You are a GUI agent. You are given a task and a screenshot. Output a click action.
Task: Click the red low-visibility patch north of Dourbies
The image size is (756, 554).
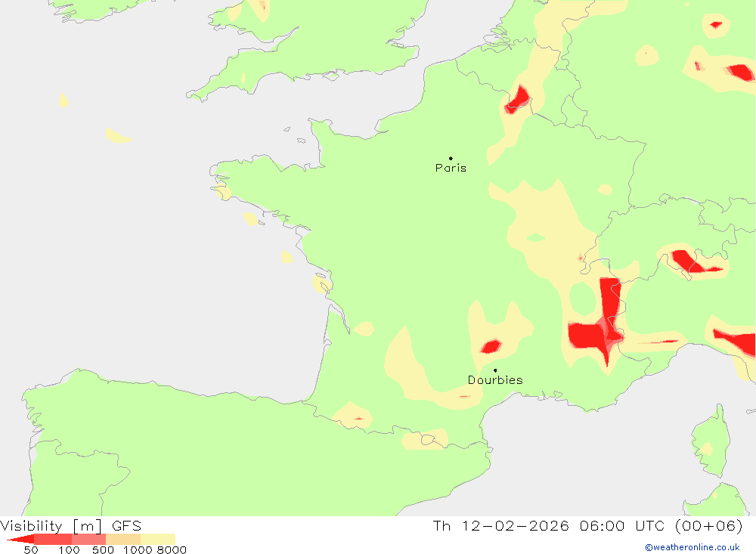(491, 346)
